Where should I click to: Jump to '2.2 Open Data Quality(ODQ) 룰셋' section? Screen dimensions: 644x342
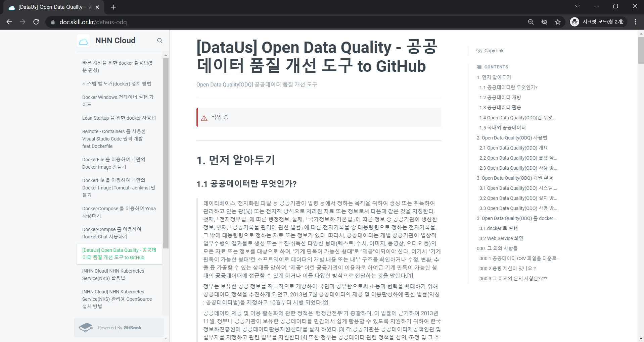(518, 158)
